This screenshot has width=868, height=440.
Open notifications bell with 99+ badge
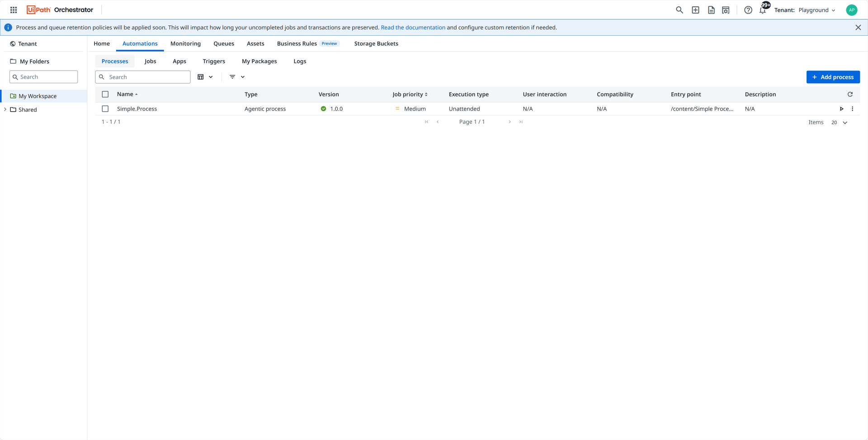(763, 9)
